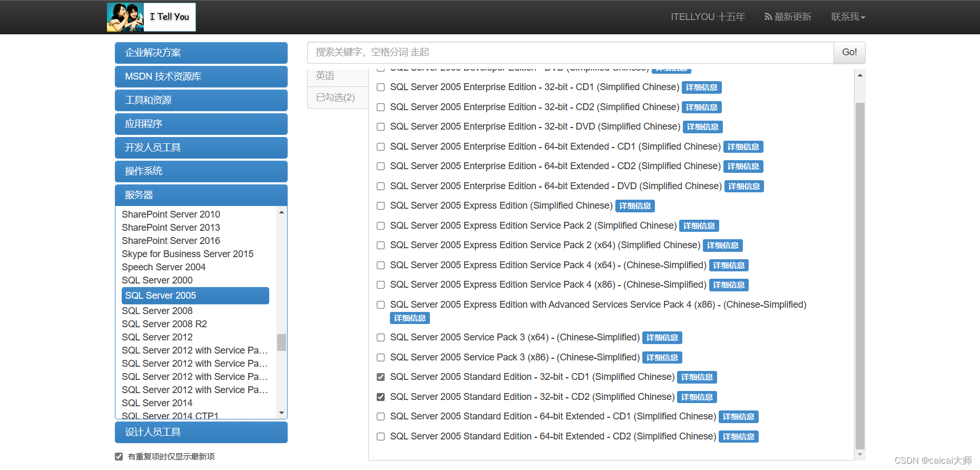Viewport: 980px width, 470px height.
Task: Click download list scroll up arrow
Action: [x=860, y=75]
